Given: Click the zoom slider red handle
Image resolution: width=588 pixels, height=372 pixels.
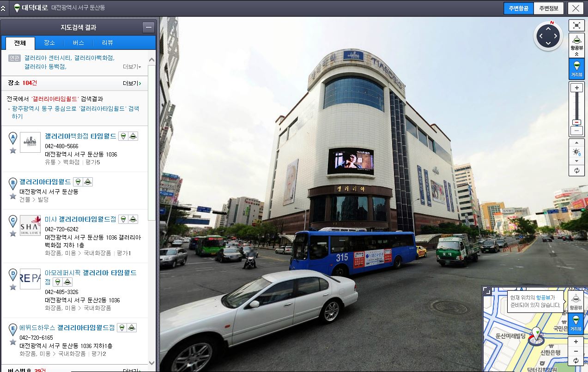Looking at the screenshot, I should coord(576,123).
